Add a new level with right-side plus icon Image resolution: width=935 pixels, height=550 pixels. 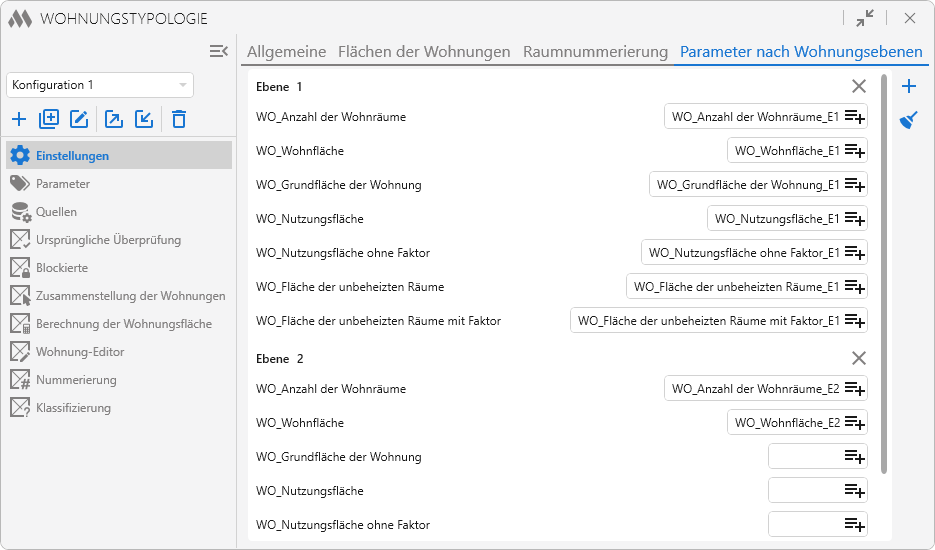pos(909,86)
